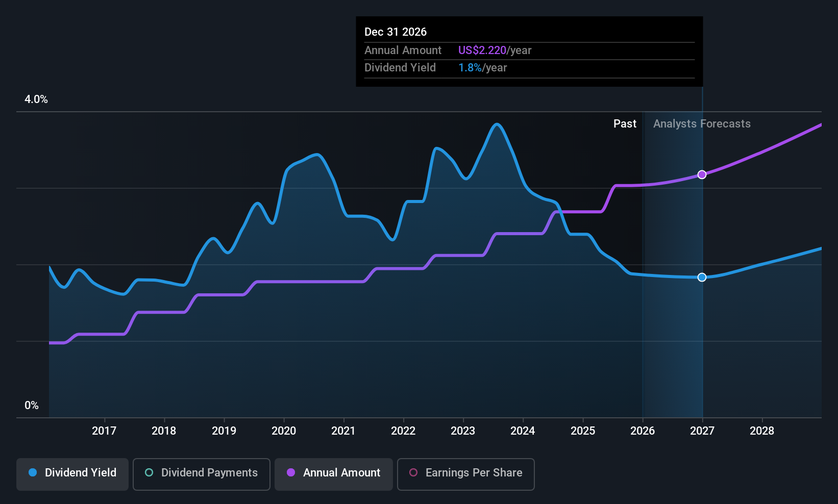Select the 2019 year on the x-axis
Image resolution: width=838 pixels, height=504 pixels.
point(224,431)
